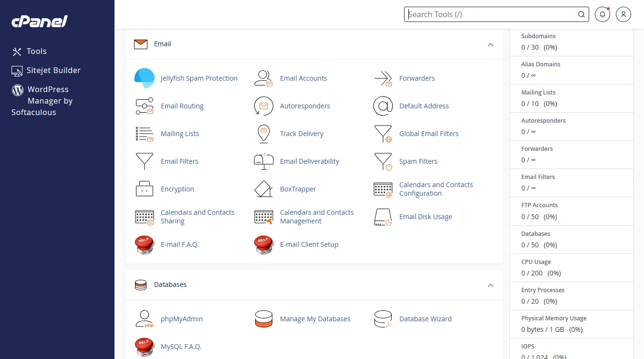This screenshot has width=644, height=359.
Task: Click the Databases section stack icon
Action: (141, 285)
